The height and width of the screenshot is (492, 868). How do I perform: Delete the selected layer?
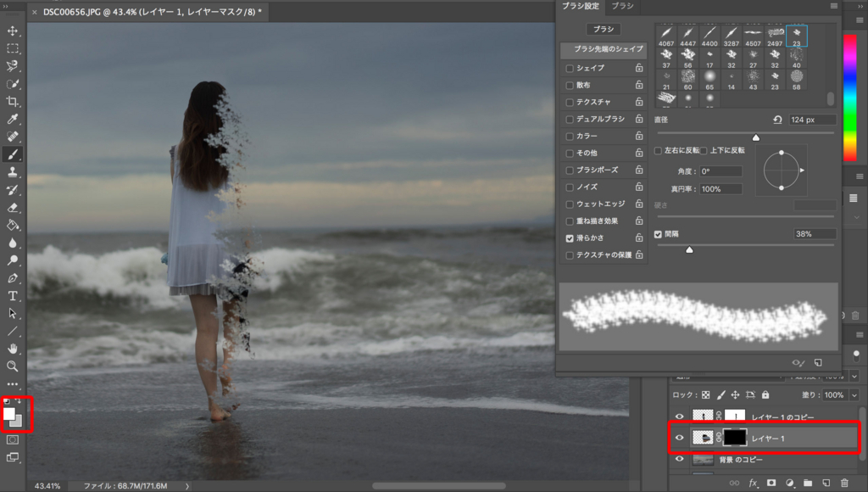844,484
